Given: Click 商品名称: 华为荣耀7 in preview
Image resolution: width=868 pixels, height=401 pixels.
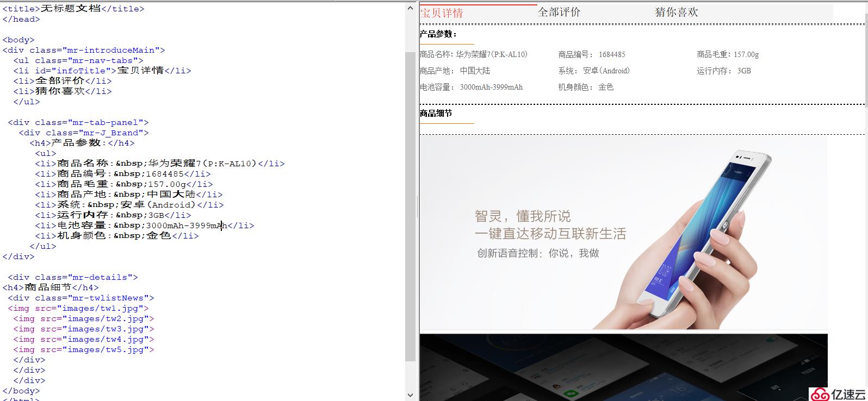Looking at the screenshot, I should [474, 54].
